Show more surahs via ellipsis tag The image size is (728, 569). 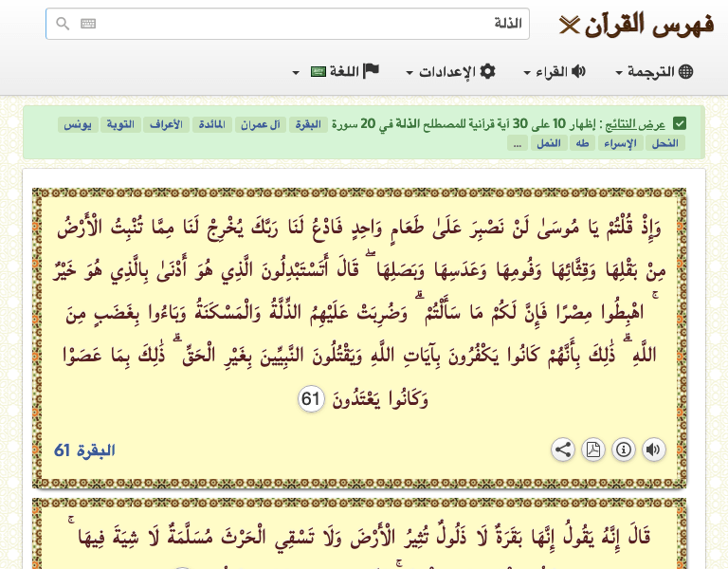[x=517, y=143]
